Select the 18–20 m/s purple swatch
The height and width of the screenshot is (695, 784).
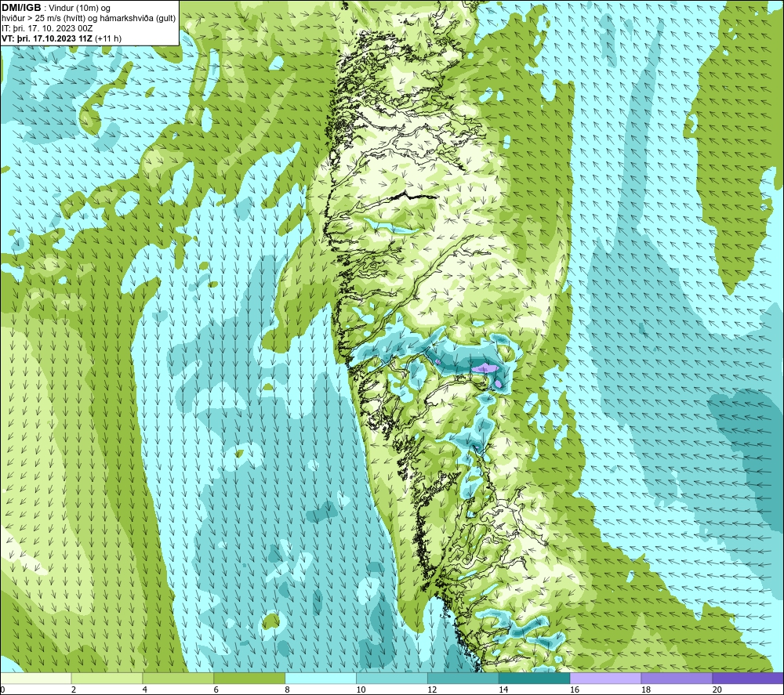click(x=677, y=678)
